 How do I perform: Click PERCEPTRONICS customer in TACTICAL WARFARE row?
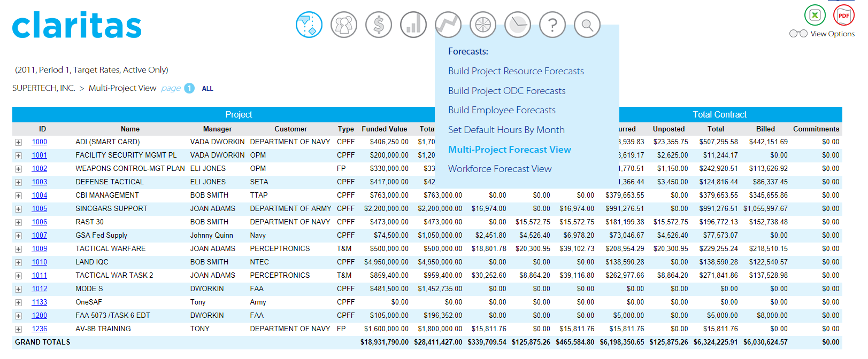[x=280, y=248]
